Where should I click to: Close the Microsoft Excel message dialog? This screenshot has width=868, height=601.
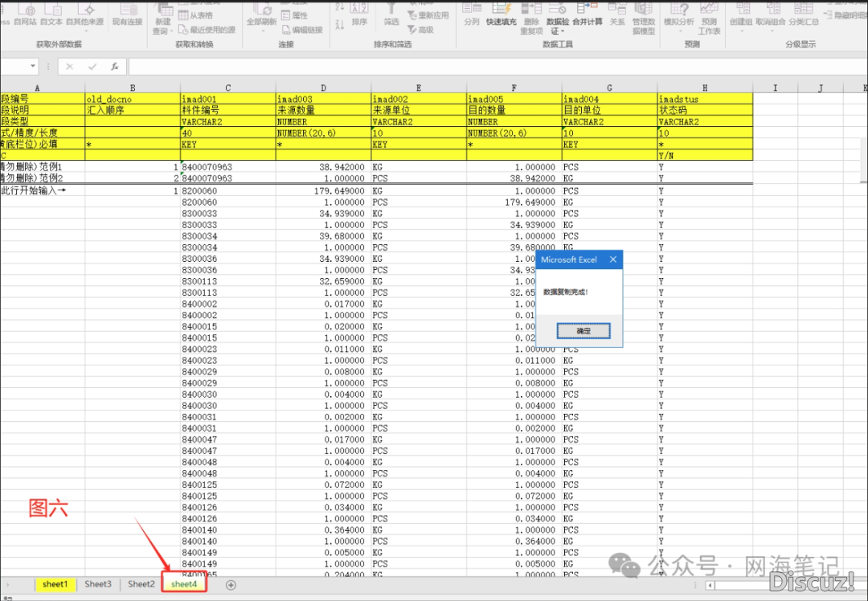(612, 260)
